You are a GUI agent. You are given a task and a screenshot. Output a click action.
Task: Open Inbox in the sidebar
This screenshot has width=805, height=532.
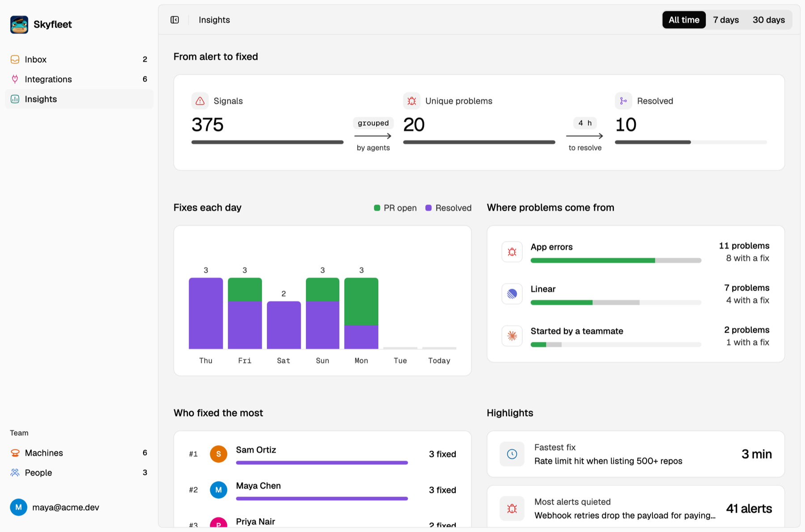coord(79,59)
